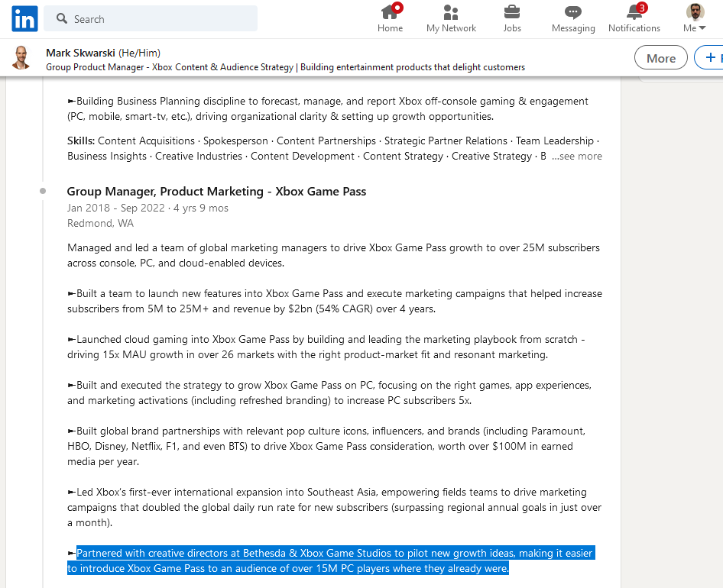Image resolution: width=723 pixels, height=588 pixels.
Task: Click Mark Skwarski's profile photo thumbnail
Action: click(21, 57)
